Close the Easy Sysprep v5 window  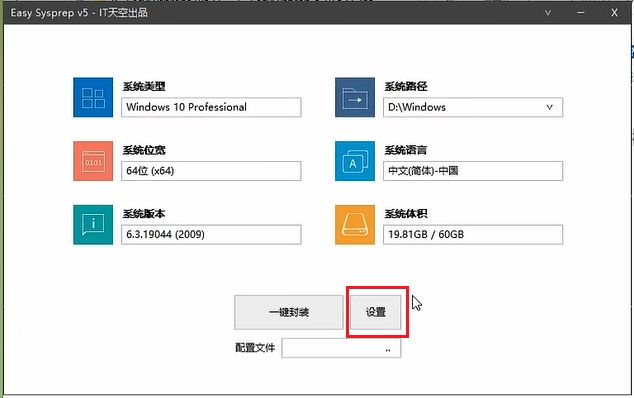[x=614, y=13]
